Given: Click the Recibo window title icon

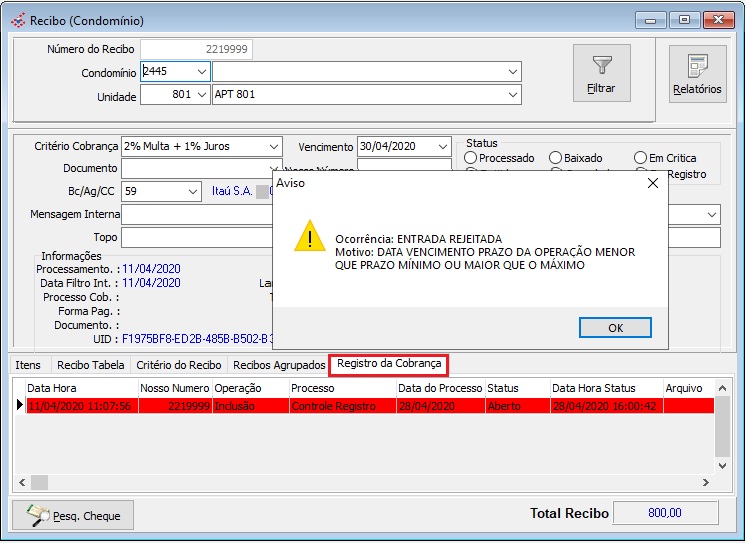Looking at the screenshot, I should click(18, 20).
